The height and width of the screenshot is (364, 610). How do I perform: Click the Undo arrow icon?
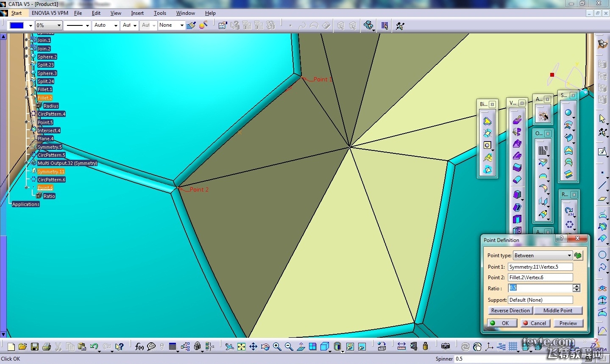94,347
